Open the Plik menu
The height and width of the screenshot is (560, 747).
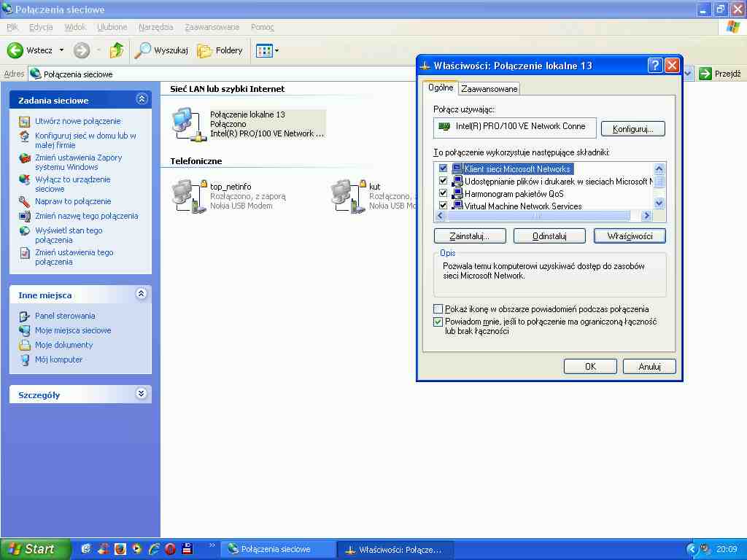coord(12,27)
